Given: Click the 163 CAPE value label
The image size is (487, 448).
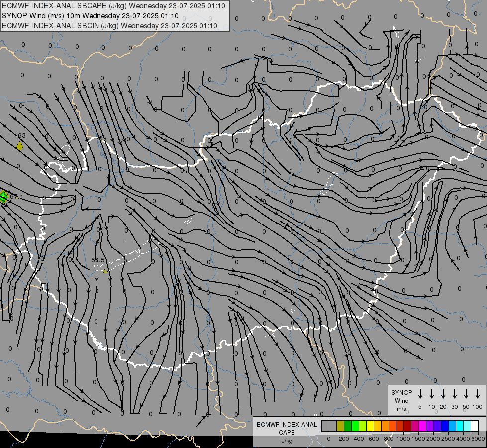Looking at the screenshot, I should [x=20, y=136].
